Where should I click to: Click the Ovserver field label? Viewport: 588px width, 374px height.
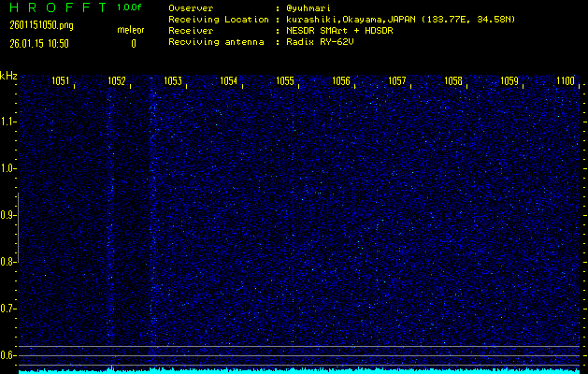(x=191, y=8)
